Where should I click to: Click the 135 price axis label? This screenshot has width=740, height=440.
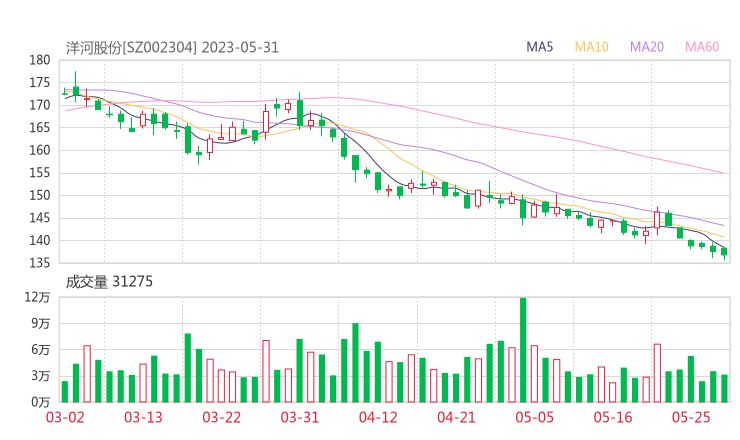coord(40,263)
